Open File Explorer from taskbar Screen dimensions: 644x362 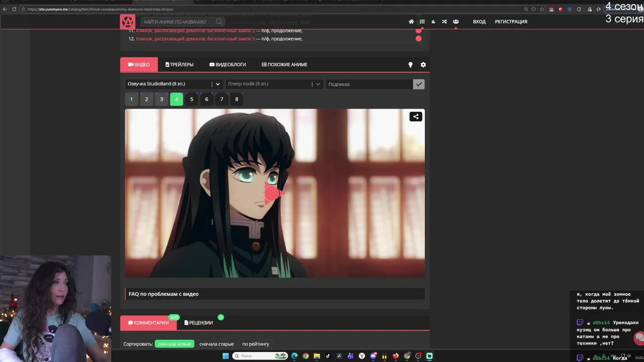(x=317, y=356)
